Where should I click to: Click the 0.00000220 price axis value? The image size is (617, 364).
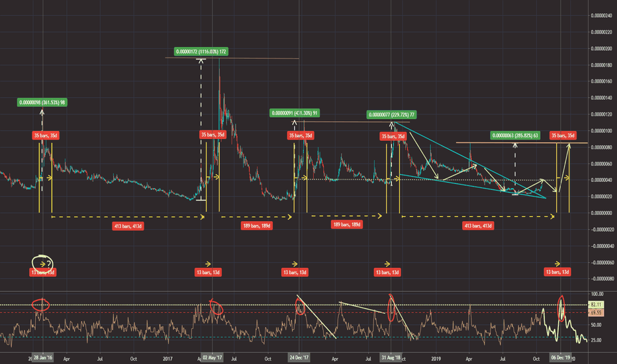point(601,32)
